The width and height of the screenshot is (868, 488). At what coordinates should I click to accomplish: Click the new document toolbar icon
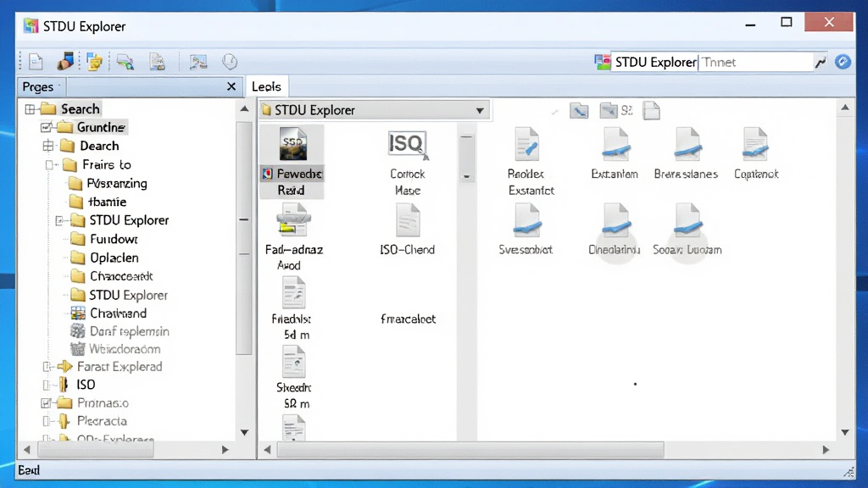point(36,61)
